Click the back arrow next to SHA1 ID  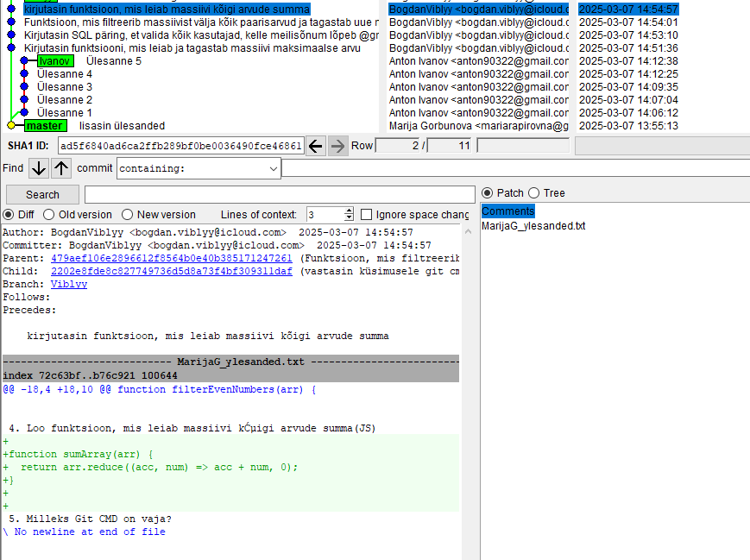point(316,146)
